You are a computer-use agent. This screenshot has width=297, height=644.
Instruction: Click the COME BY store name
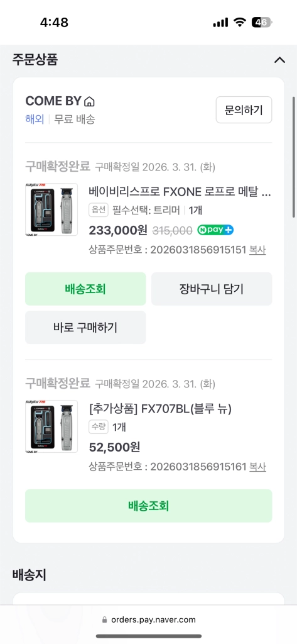(54, 101)
